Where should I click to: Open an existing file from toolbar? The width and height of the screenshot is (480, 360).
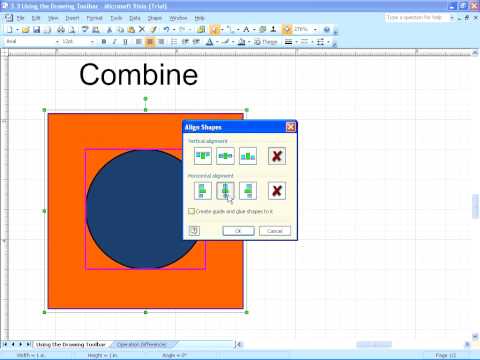[26, 30]
